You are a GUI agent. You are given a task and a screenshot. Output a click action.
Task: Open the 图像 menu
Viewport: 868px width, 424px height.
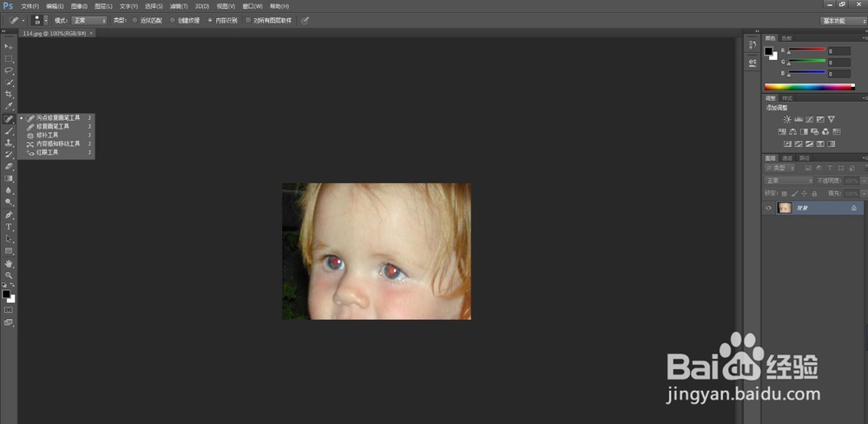(79, 6)
